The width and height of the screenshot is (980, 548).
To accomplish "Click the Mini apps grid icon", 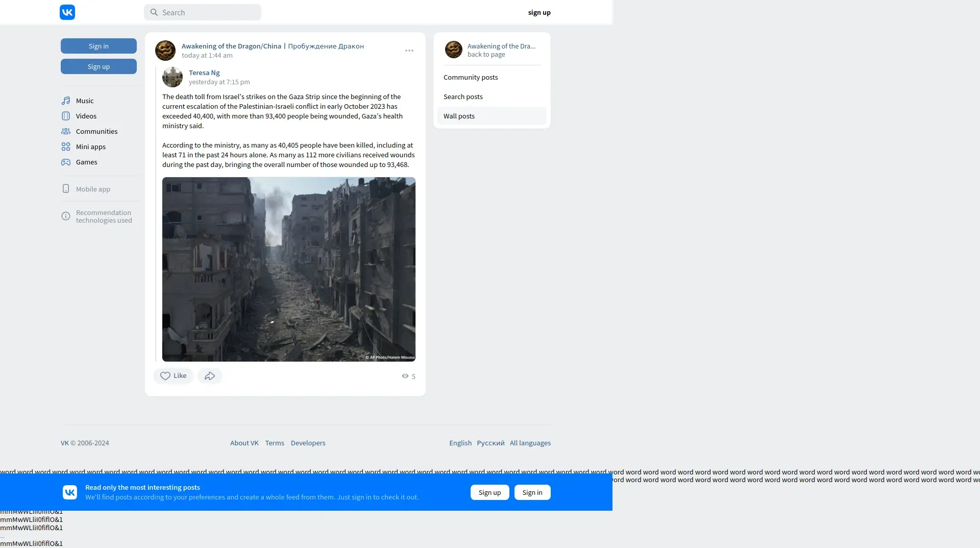I will [x=66, y=147].
